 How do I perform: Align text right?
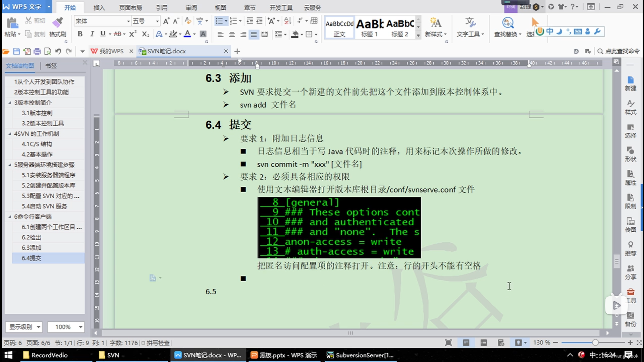(x=243, y=34)
